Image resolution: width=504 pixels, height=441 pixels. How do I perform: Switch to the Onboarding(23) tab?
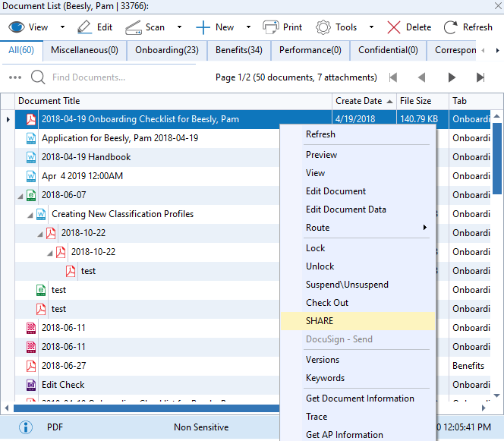click(x=167, y=50)
